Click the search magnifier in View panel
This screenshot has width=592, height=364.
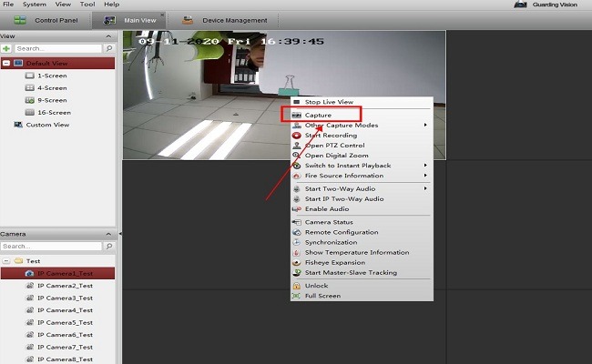pos(109,48)
